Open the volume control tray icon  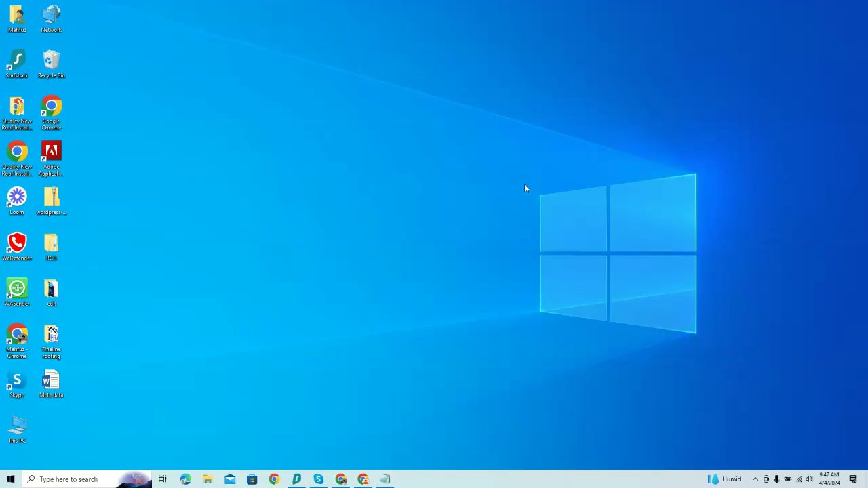[809, 479]
